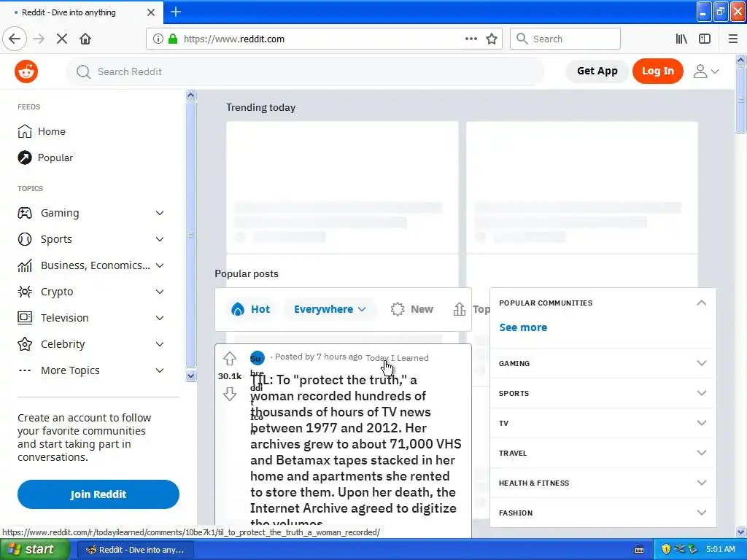Expand More Topics chevron
The image size is (747, 560).
(160, 370)
